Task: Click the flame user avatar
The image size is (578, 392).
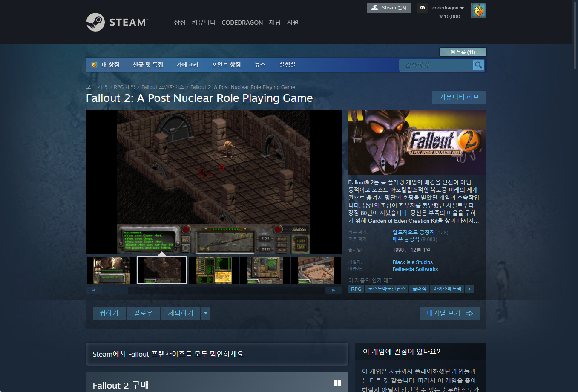Action: pyautogui.click(x=479, y=10)
